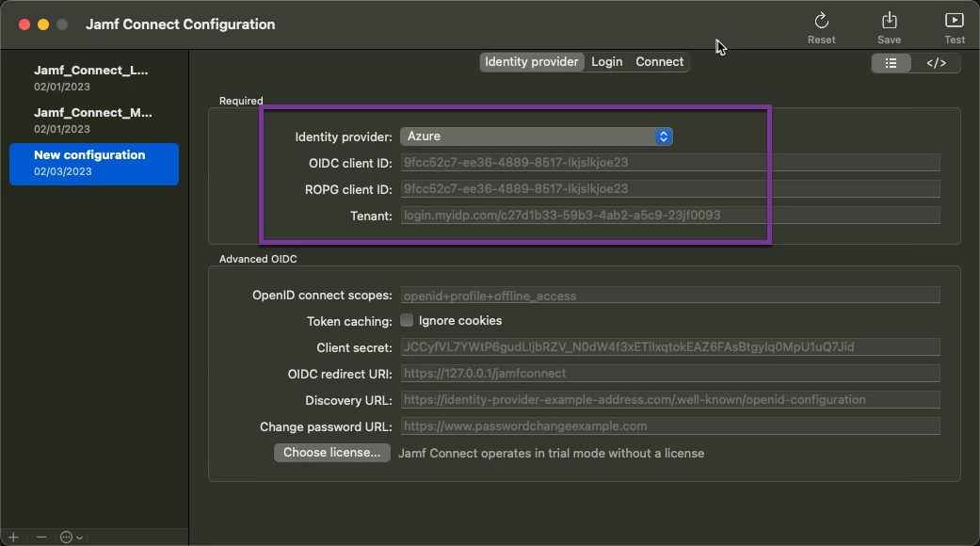Viewport: 980px width, 546px height.
Task: Click the 'Jamf Connect operates in trial mode' text
Action: click(x=552, y=454)
